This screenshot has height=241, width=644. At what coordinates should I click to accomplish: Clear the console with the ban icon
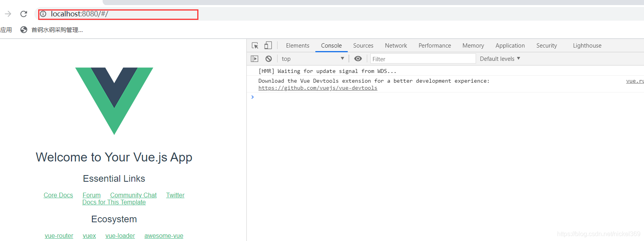tap(269, 59)
